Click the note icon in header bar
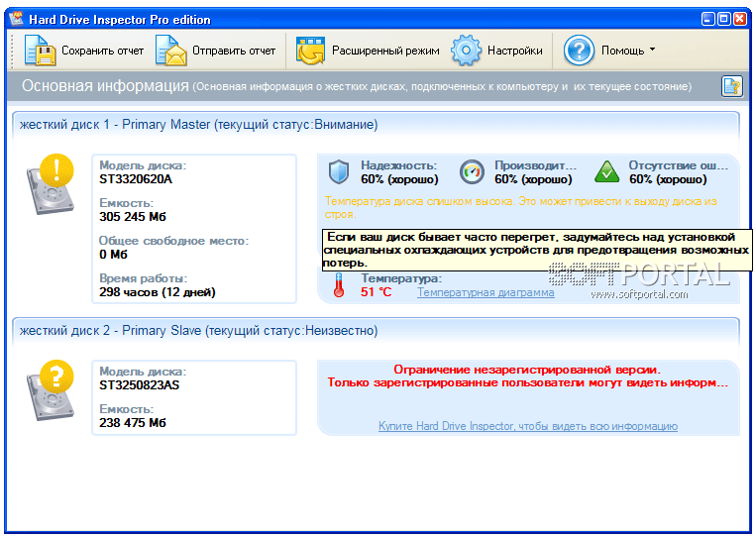Image resolution: width=756 pixels, height=538 pixels. pos(731,87)
